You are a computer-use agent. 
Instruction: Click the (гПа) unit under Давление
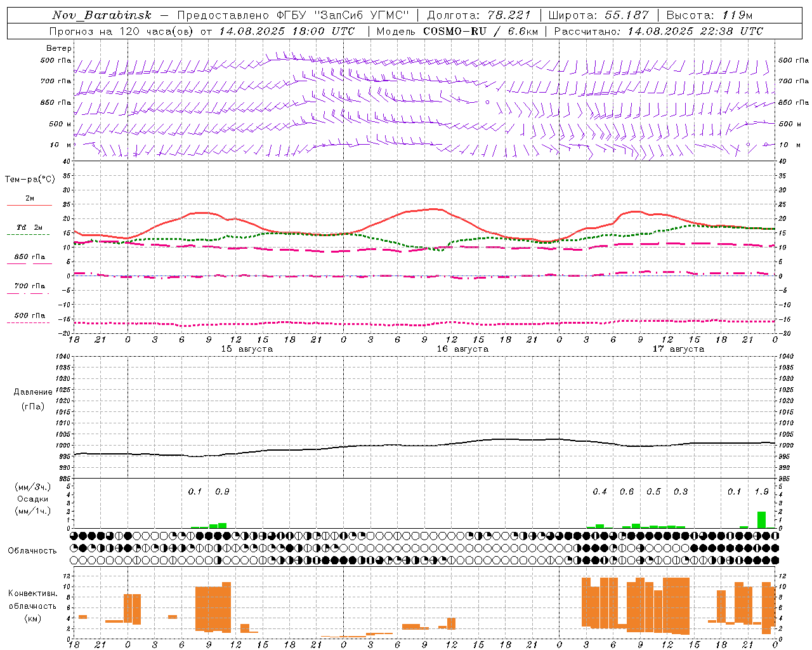[33, 406]
